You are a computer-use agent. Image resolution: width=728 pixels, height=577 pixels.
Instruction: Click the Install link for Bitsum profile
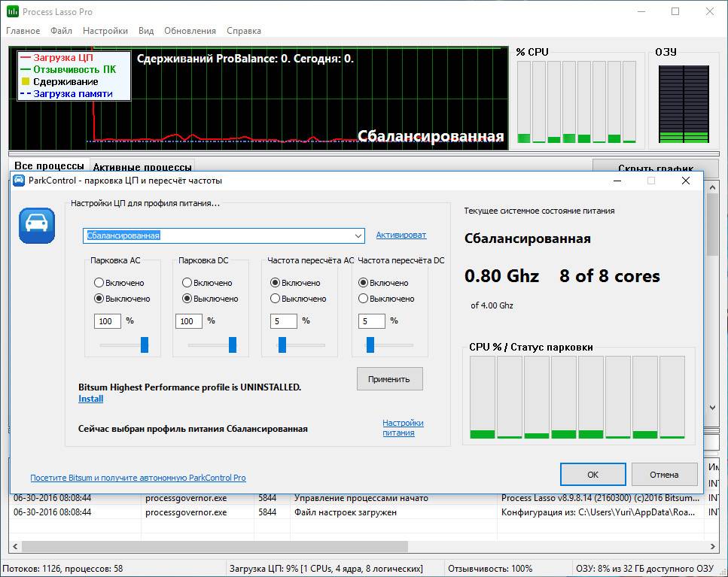pos(91,399)
